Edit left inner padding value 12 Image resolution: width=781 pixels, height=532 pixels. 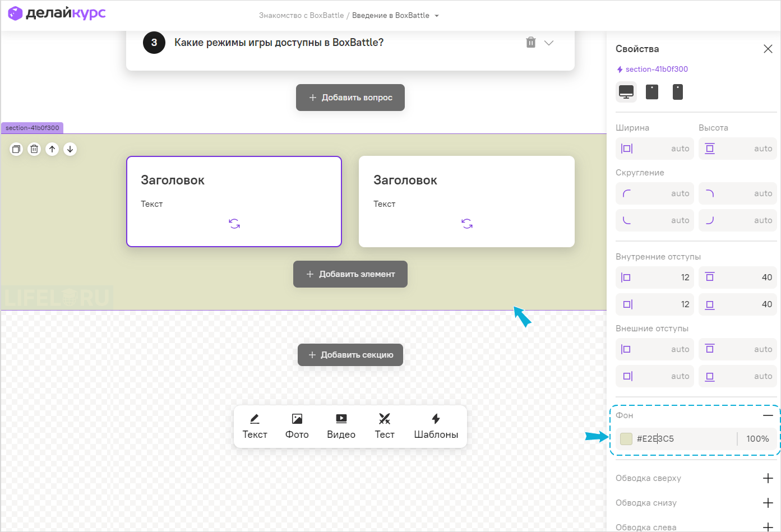(655, 277)
